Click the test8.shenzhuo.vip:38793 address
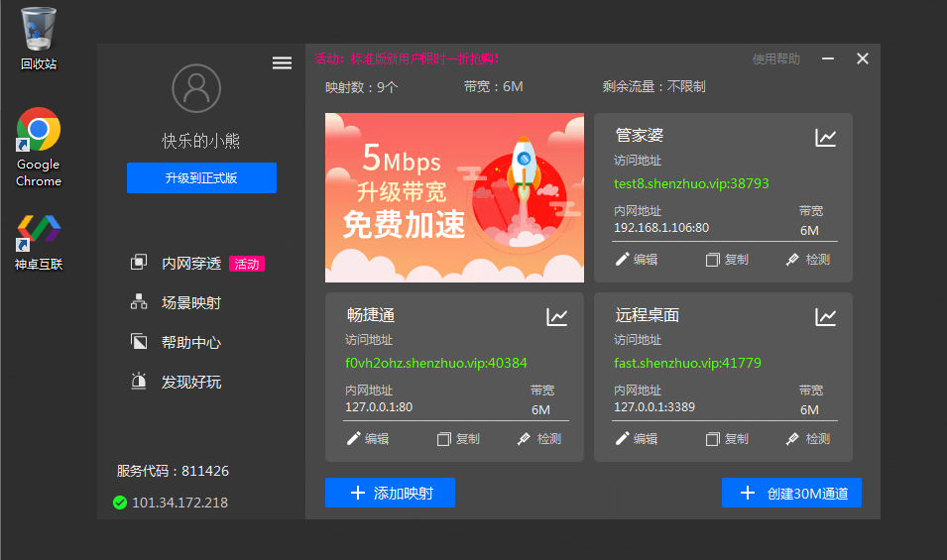Viewport: 947px width, 560px height. tap(691, 183)
